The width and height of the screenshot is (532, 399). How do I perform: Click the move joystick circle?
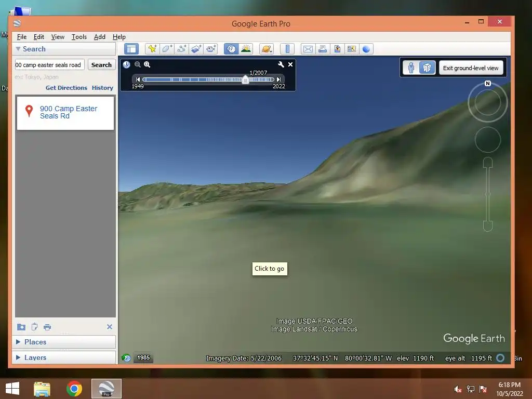pyautogui.click(x=487, y=140)
